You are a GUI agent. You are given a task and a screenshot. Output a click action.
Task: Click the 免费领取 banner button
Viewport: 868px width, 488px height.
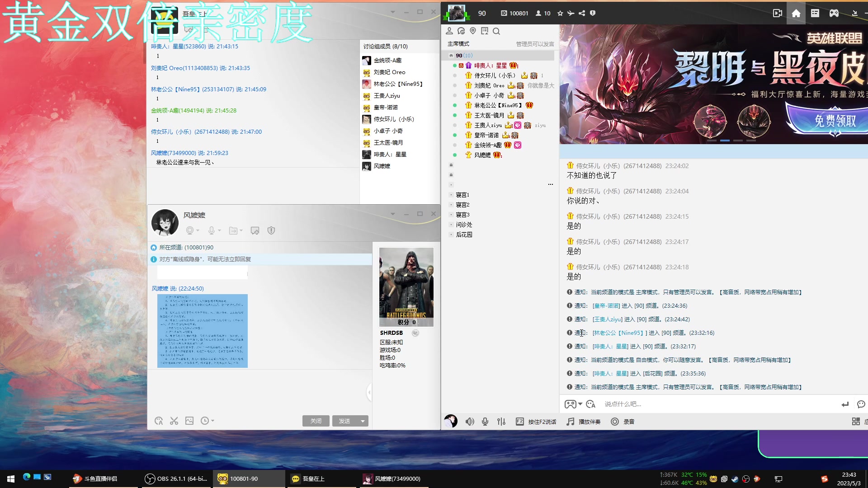835,121
